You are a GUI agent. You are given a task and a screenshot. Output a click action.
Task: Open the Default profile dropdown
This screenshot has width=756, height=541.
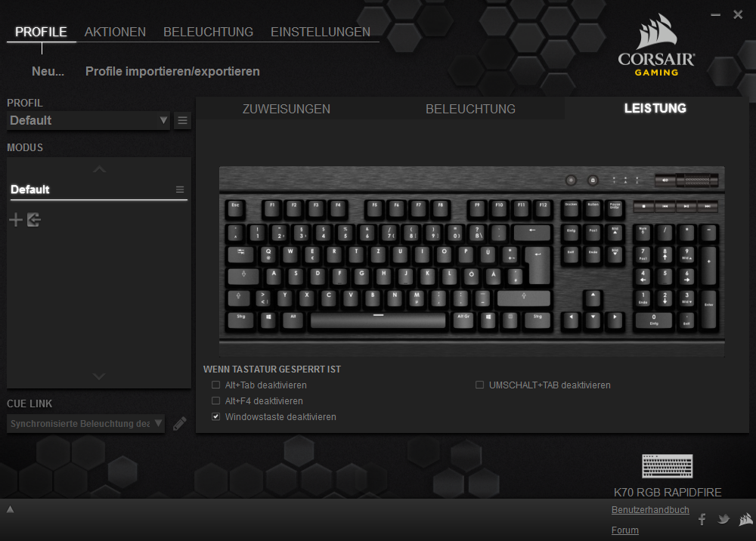[88, 120]
